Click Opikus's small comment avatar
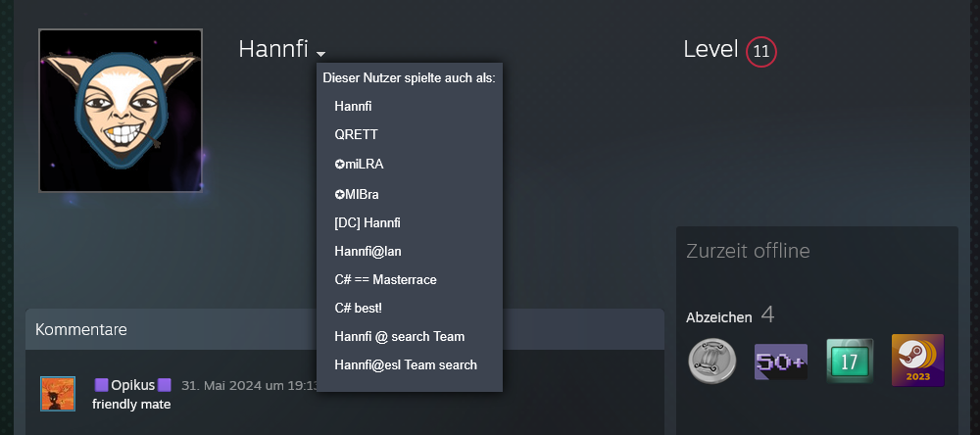Image resolution: width=980 pixels, height=435 pixels. 58,393
